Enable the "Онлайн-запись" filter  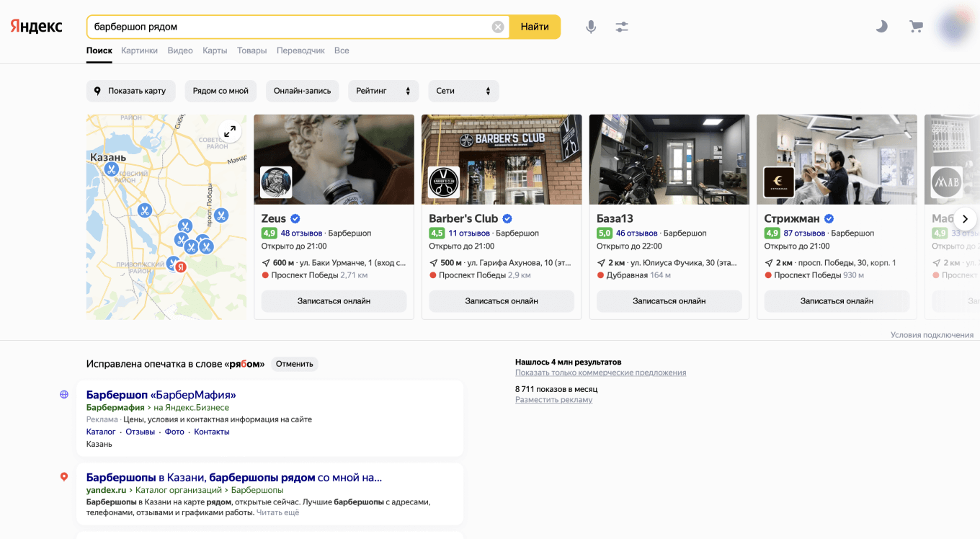302,91
